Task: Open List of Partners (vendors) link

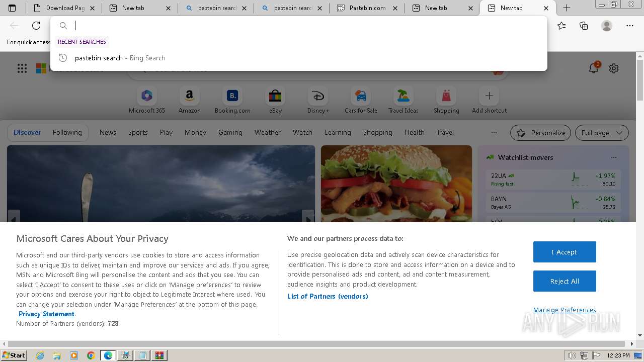Action: click(x=328, y=296)
